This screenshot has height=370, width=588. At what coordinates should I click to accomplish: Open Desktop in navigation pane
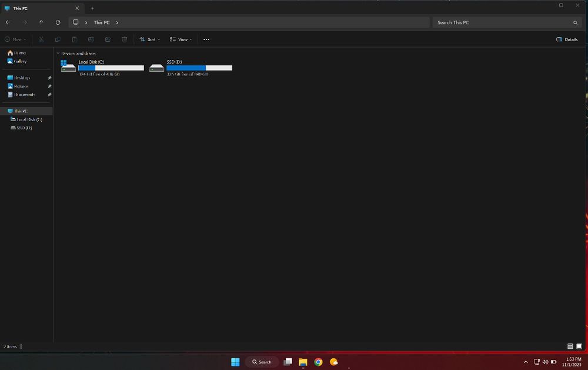(x=19, y=78)
